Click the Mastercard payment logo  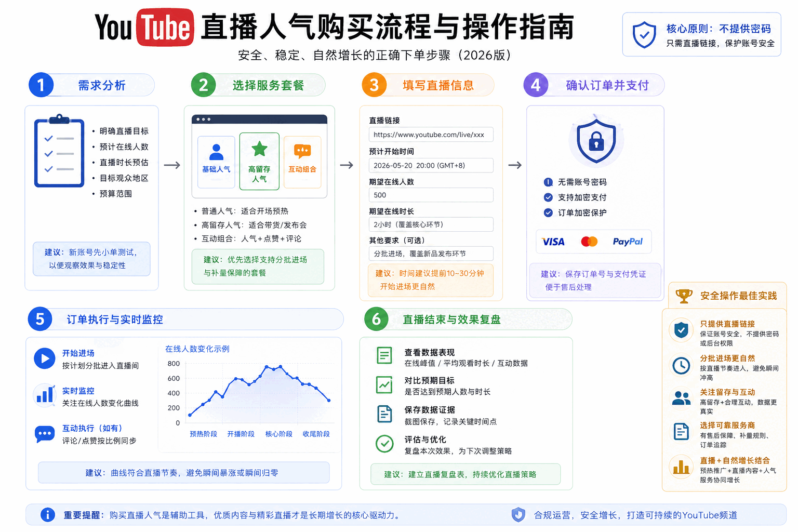[x=589, y=242]
